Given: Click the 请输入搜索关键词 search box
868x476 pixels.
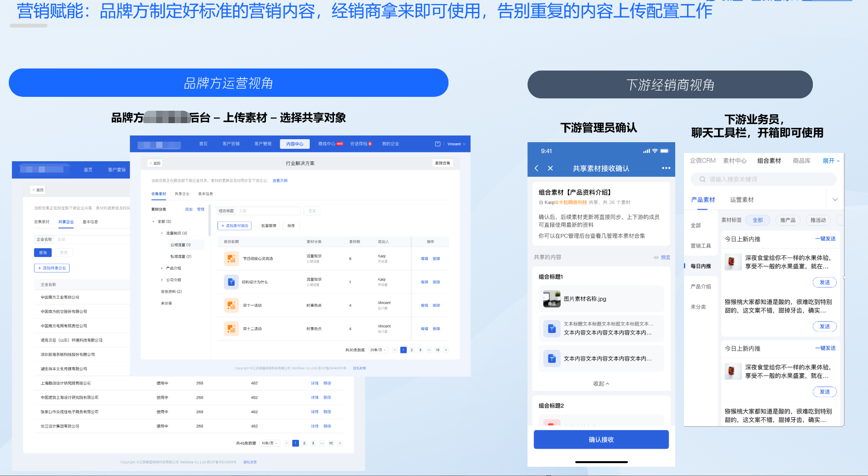Looking at the screenshot, I should point(763,179).
